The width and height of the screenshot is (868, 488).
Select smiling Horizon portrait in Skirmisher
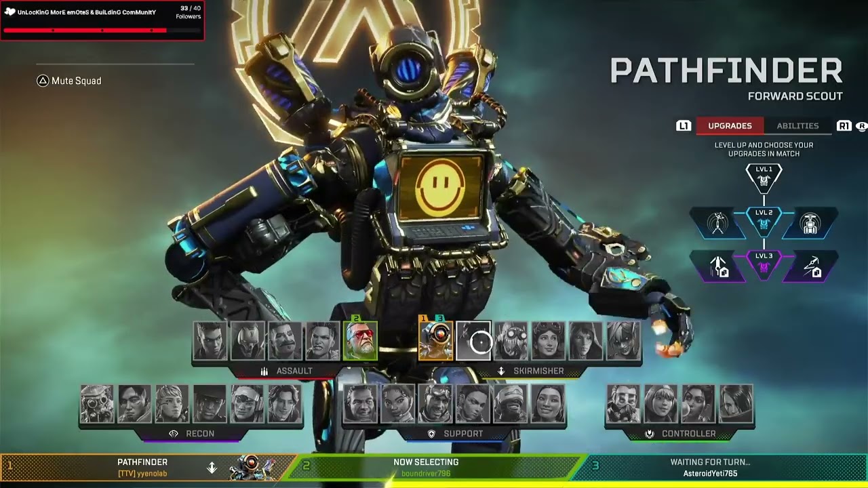548,341
